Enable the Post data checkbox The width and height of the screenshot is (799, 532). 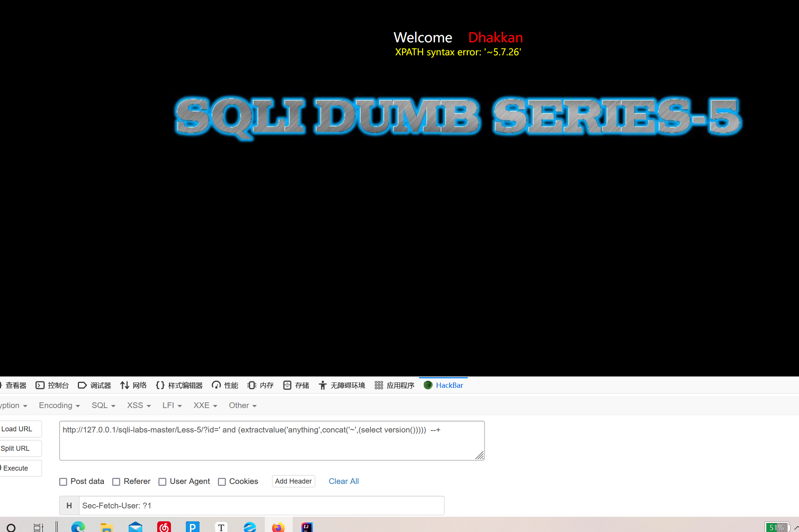click(x=63, y=482)
